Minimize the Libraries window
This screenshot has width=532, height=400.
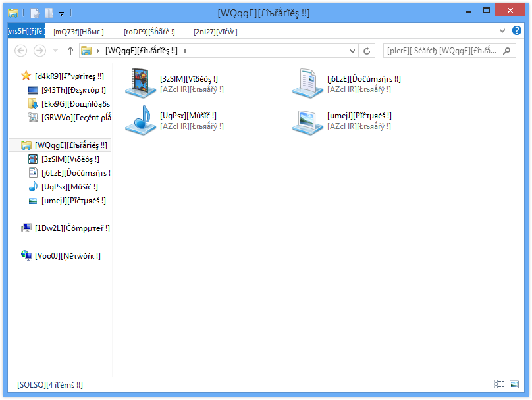(469, 11)
